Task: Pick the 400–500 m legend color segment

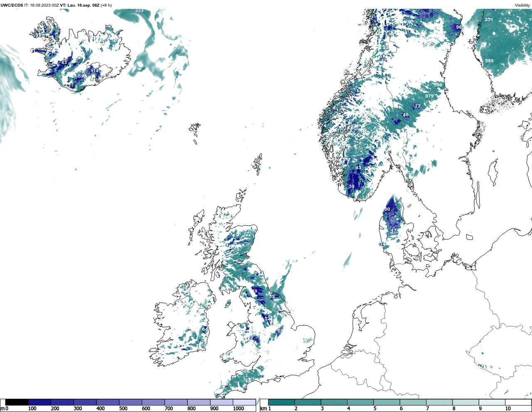Action: click(x=108, y=402)
